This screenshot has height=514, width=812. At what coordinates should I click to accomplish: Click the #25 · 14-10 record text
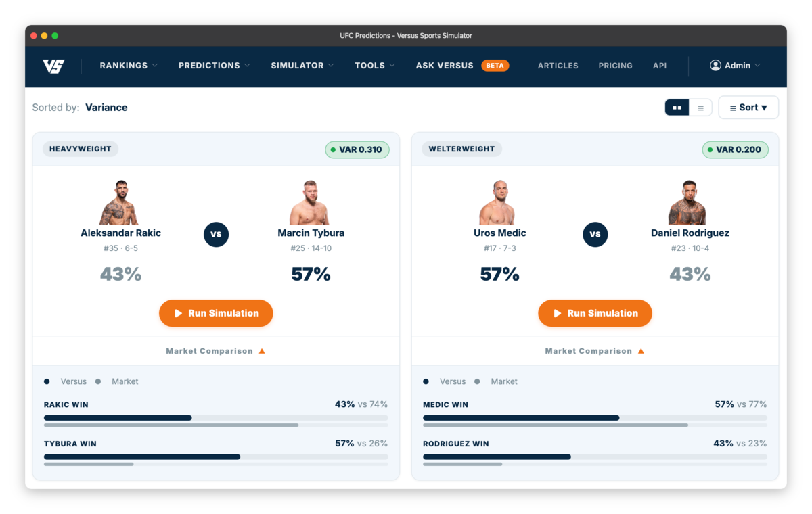[x=311, y=248]
